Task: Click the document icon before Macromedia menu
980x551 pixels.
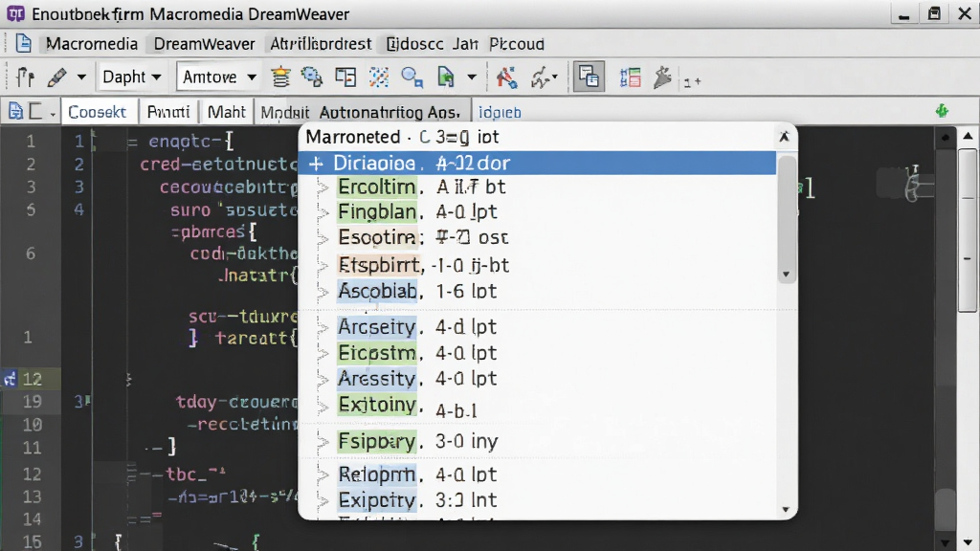Action: [23, 43]
